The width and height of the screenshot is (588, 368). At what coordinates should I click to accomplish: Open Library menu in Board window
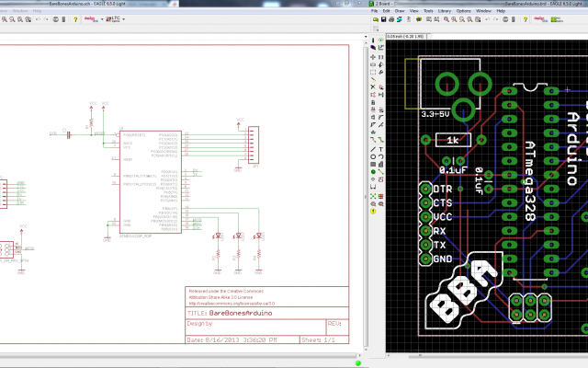(445, 11)
